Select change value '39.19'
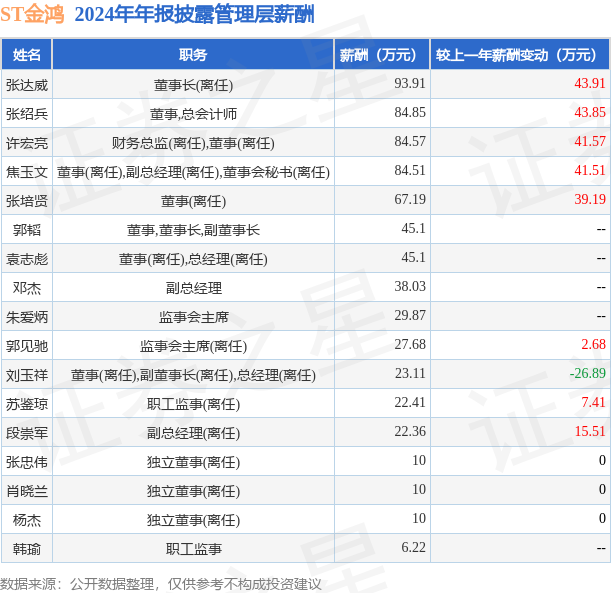 (x=590, y=199)
